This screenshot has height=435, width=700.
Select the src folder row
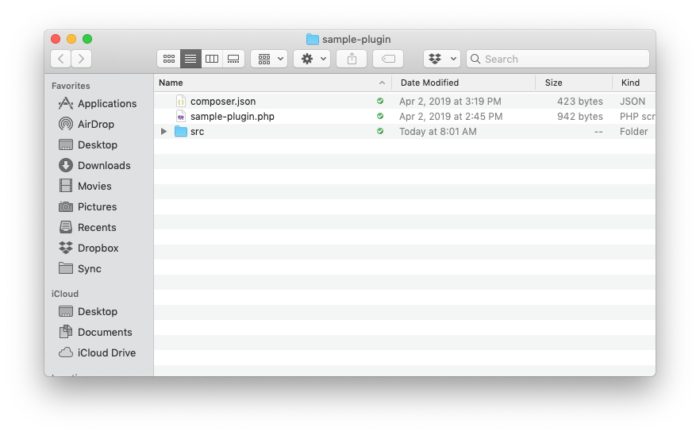coord(404,131)
